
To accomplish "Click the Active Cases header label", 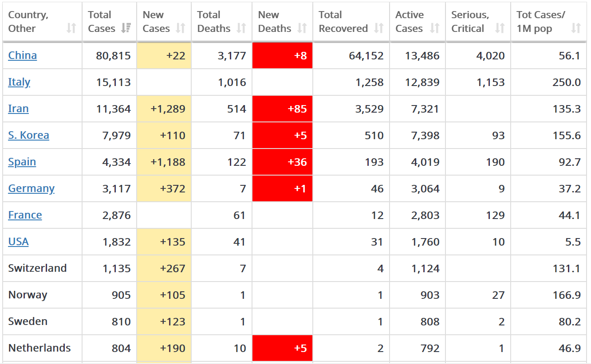I will tap(410, 22).
